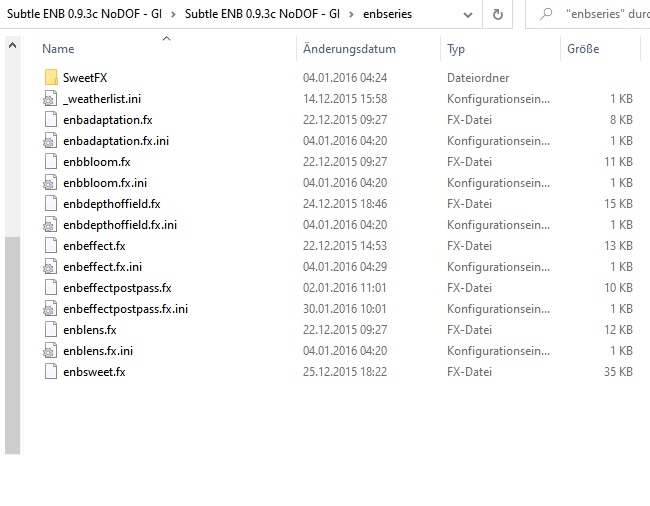The width and height of the screenshot is (650, 506).
Task: Click the SweetFX folder icon
Action: (51, 78)
